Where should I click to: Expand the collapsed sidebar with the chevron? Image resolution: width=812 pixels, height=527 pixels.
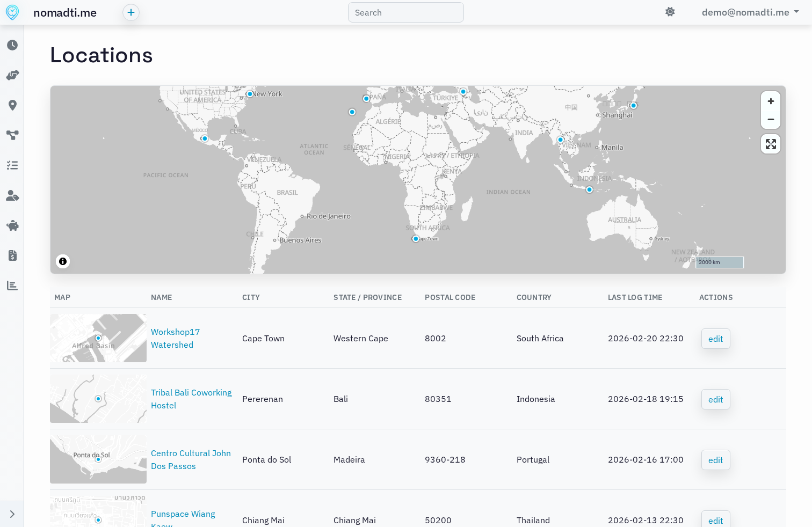tap(12, 513)
